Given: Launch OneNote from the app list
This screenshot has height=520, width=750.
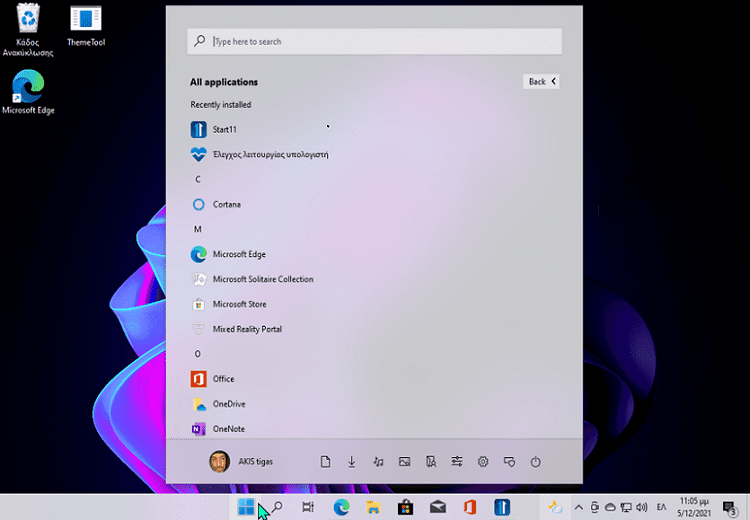Looking at the screenshot, I should coord(218,429).
